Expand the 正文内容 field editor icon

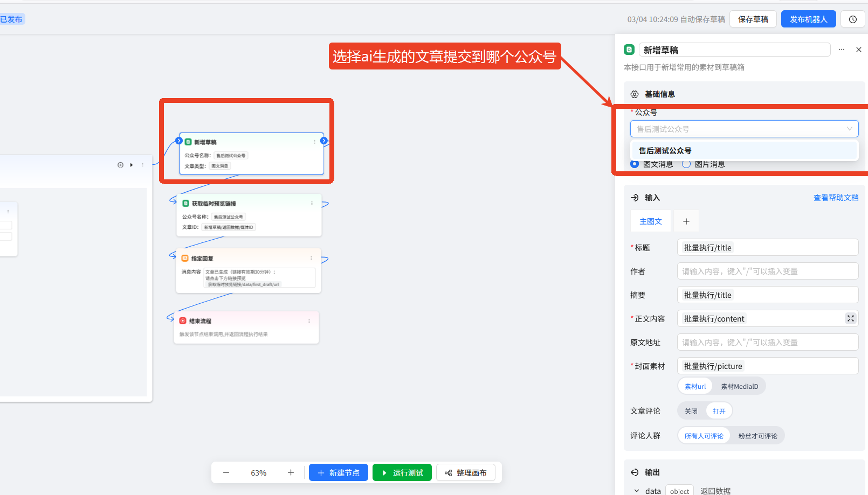point(851,318)
